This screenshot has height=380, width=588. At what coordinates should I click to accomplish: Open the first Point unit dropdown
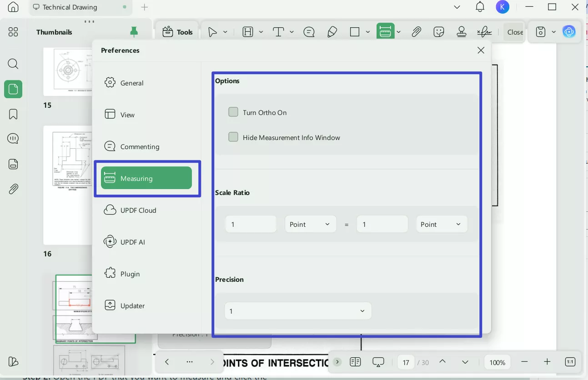point(311,224)
